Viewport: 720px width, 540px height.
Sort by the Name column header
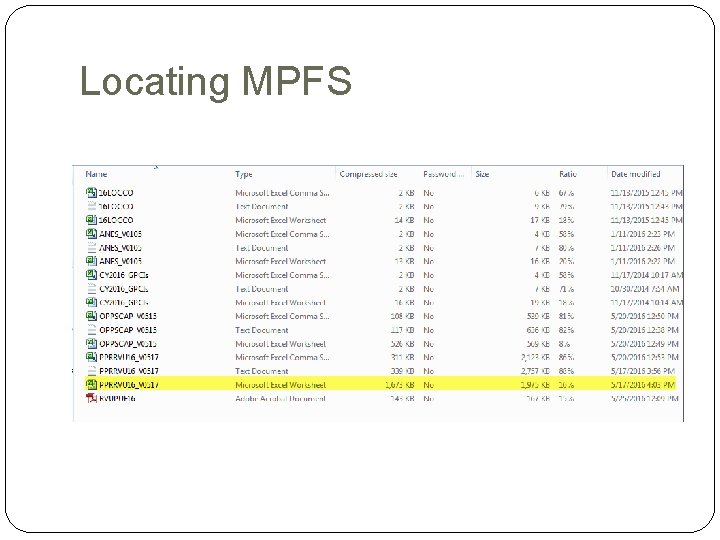pos(96,174)
